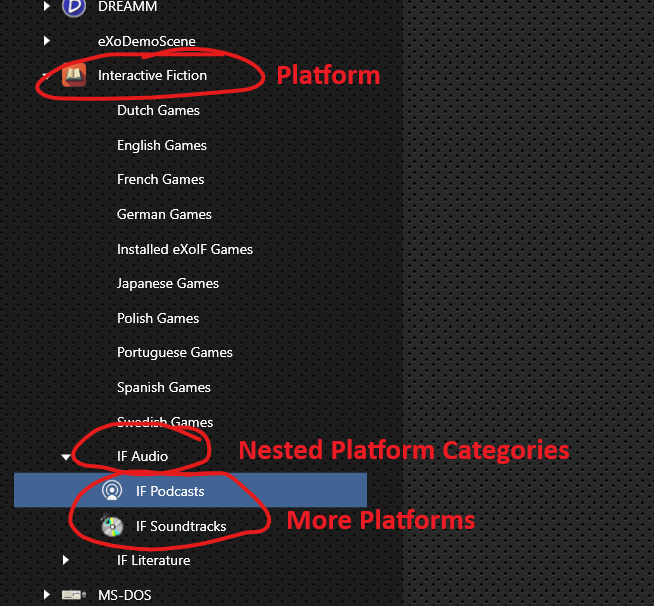The image size is (654, 606).
Task: Select Polish Games entry
Action: pos(158,318)
